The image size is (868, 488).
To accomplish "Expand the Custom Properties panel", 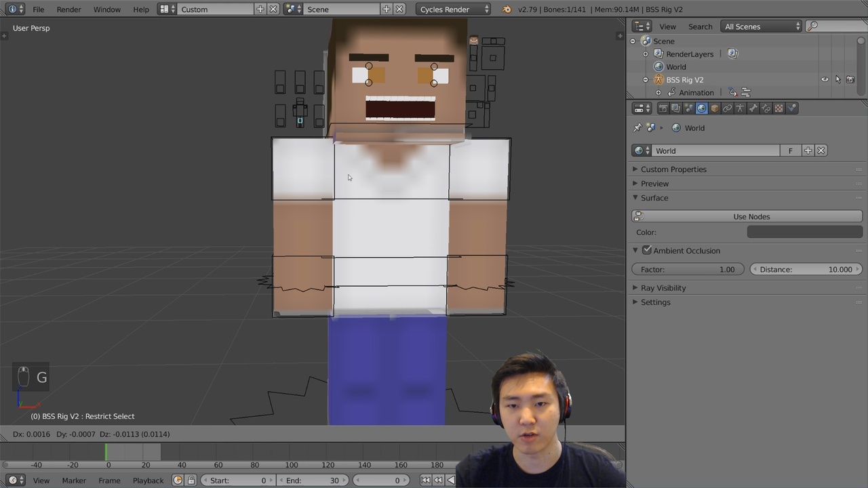I will [x=673, y=169].
